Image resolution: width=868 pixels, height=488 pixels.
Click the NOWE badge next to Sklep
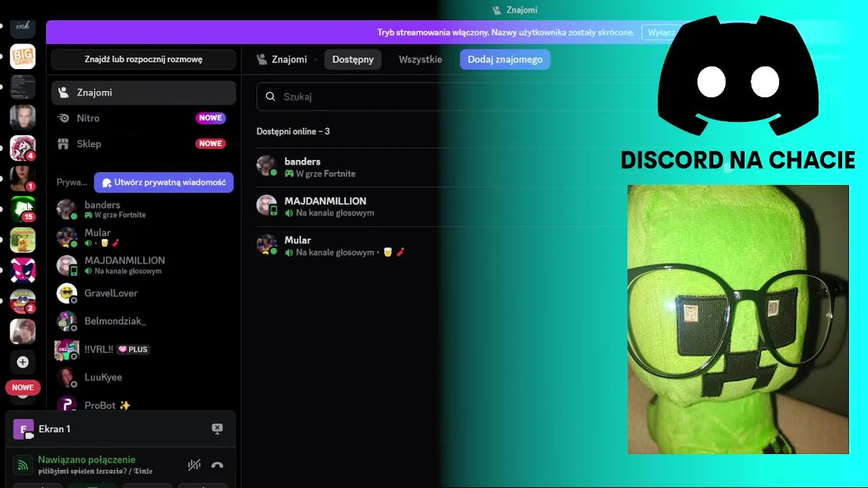[x=210, y=144]
